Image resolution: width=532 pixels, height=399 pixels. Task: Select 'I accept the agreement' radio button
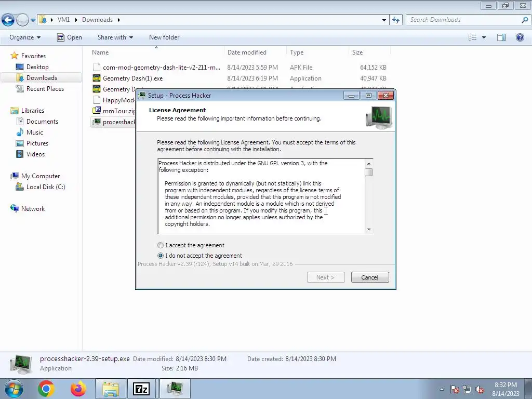click(161, 245)
